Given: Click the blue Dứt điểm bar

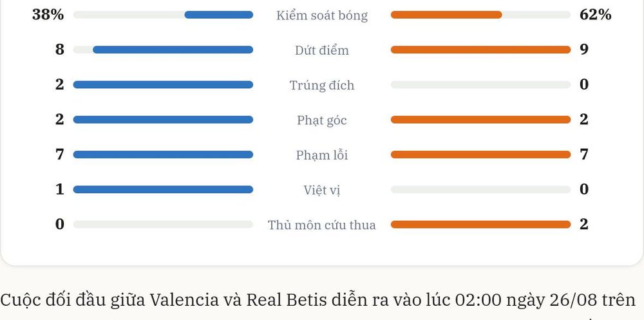Looking at the screenshot, I should tap(173, 50).
